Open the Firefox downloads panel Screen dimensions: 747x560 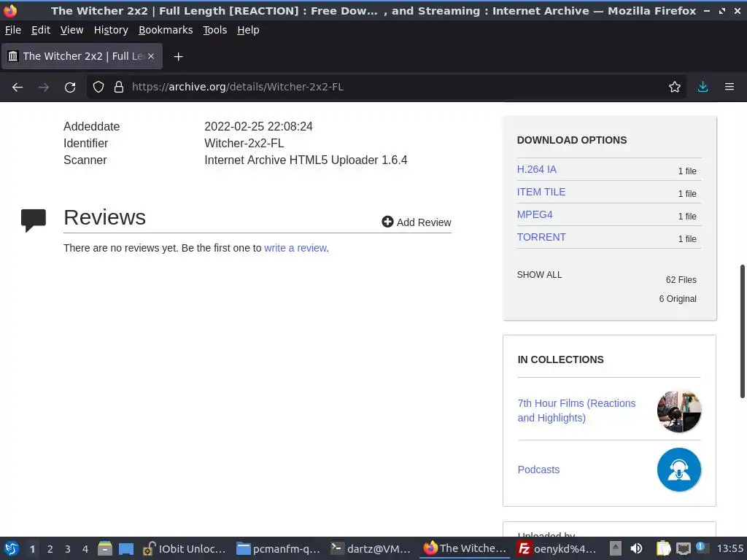703,87
